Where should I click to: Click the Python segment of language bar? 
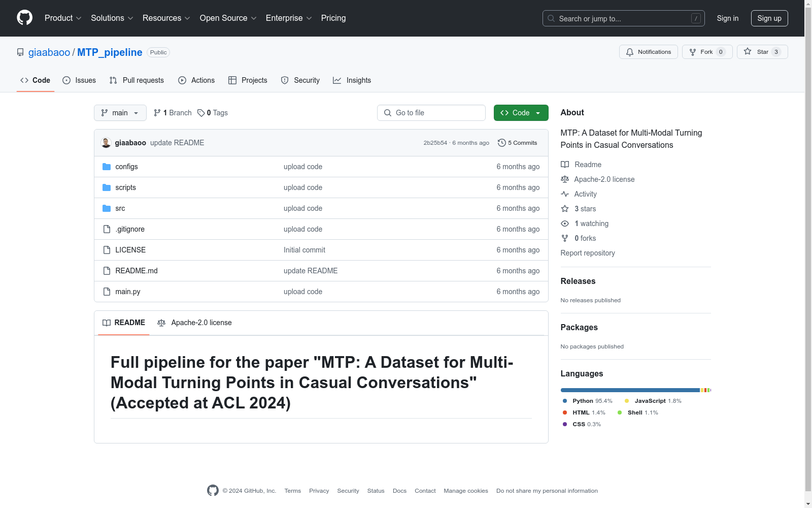(630, 390)
